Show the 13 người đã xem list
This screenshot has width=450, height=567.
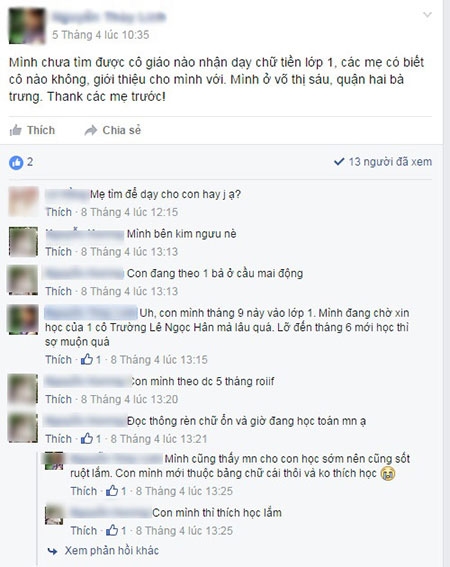pos(383,162)
